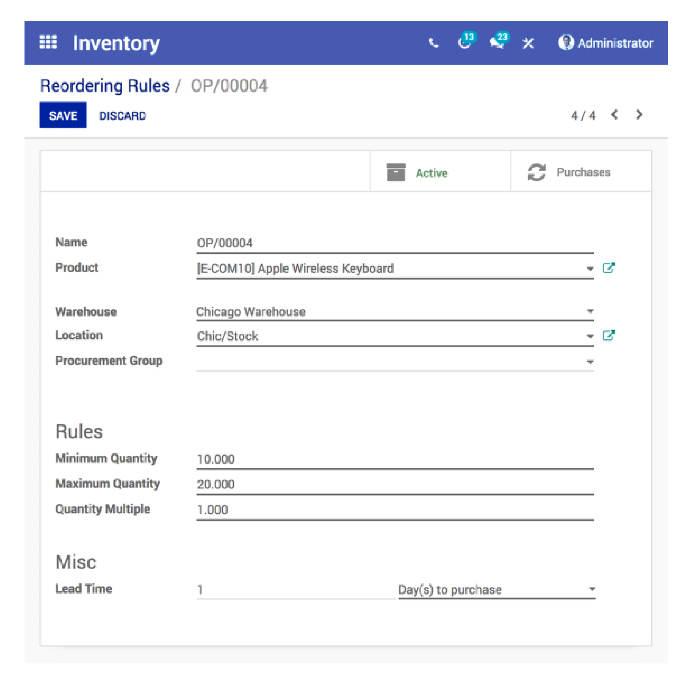
Task: Open Lead Time type dropdown
Action: [591, 590]
